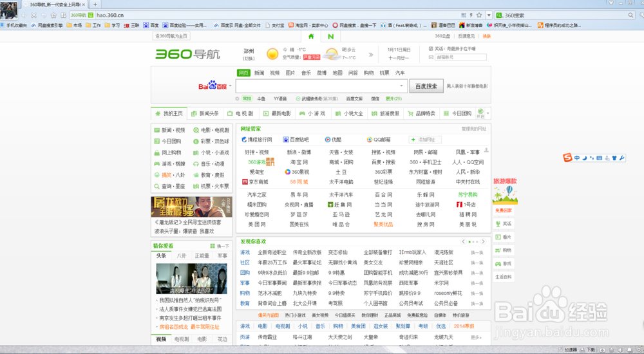Click the Baidu search input field
This screenshot has height=354, width=644.
click(x=321, y=86)
